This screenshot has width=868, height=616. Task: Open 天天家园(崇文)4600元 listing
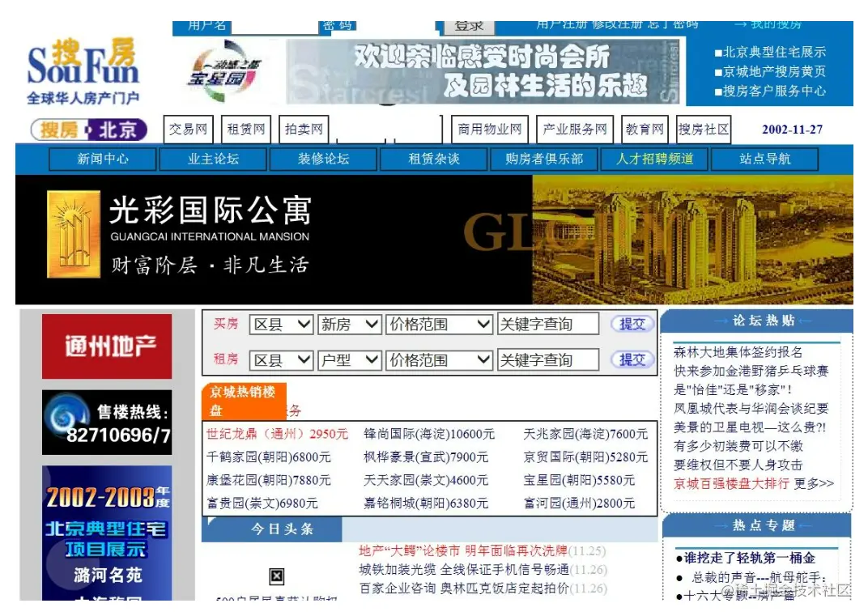(426, 480)
